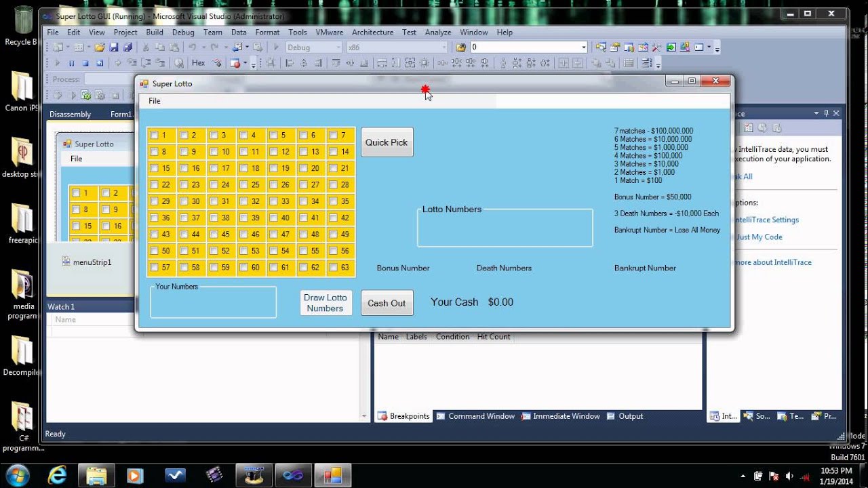Image resolution: width=868 pixels, height=488 pixels.
Task: Open the IntelliTrace Settings link
Action: pos(768,220)
